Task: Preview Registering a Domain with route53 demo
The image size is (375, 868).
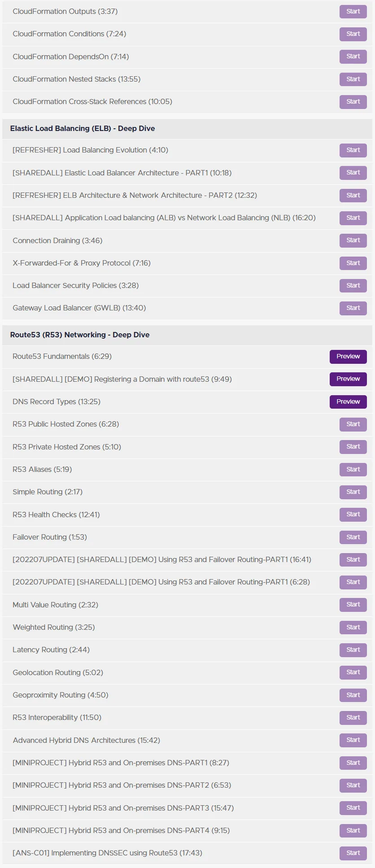Action: point(348,379)
